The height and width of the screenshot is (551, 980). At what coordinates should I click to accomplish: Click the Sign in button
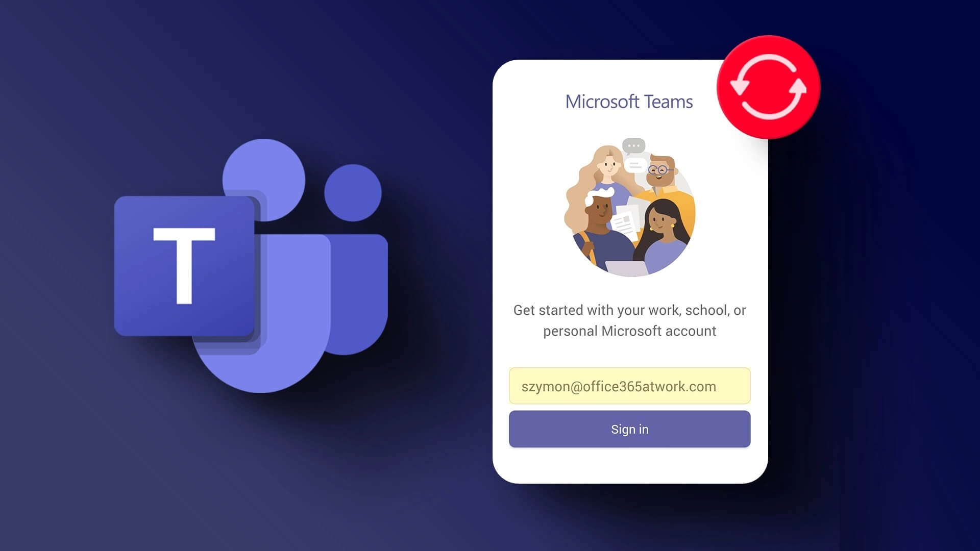click(629, 429)
